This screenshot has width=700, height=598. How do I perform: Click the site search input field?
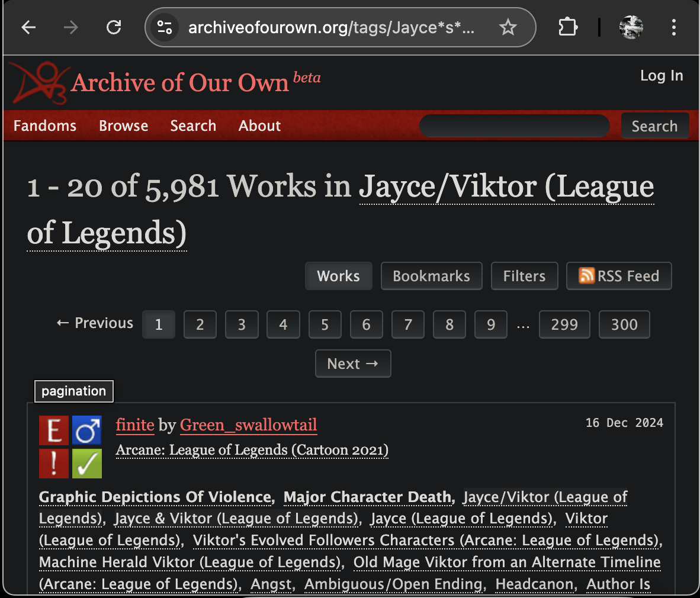[x=515, y=126]
